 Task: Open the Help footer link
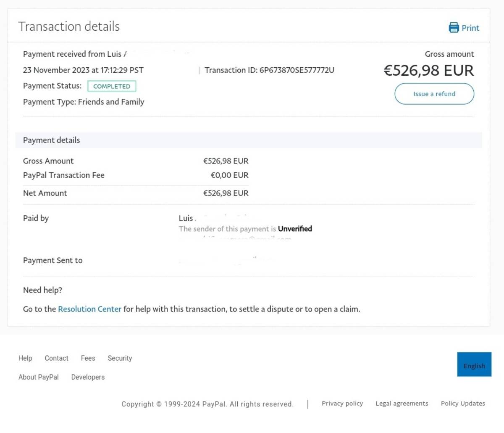25,358
